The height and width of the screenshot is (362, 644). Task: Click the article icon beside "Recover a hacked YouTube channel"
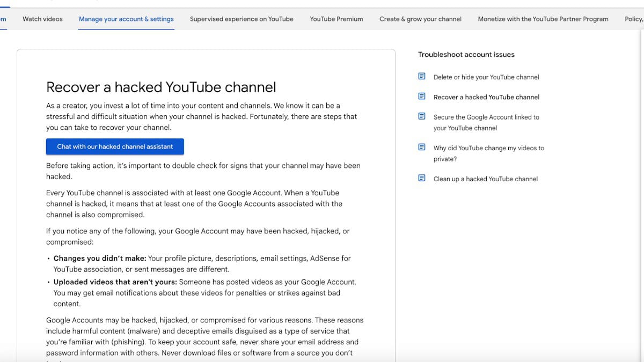pos(422,96)
